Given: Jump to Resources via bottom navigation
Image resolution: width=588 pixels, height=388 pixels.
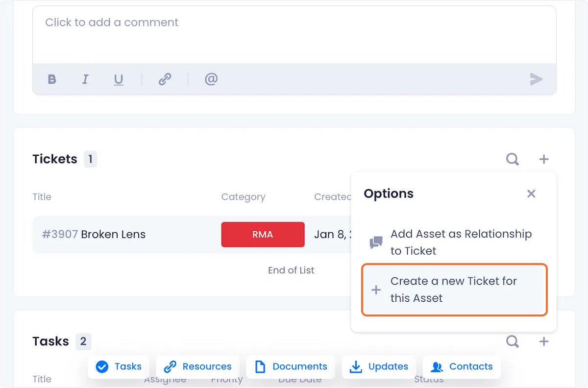Looking at the screenshot, I should (x=197, y=366).
